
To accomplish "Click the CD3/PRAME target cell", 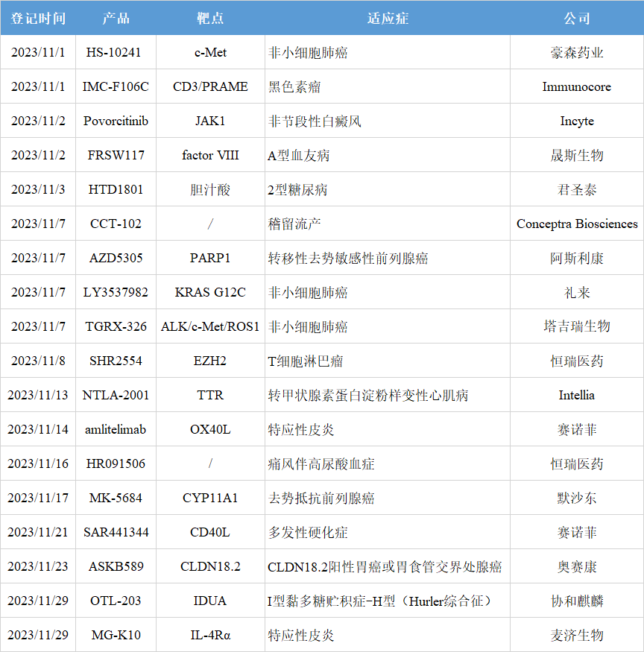I will pyautogui.click(x=210, y=87).
